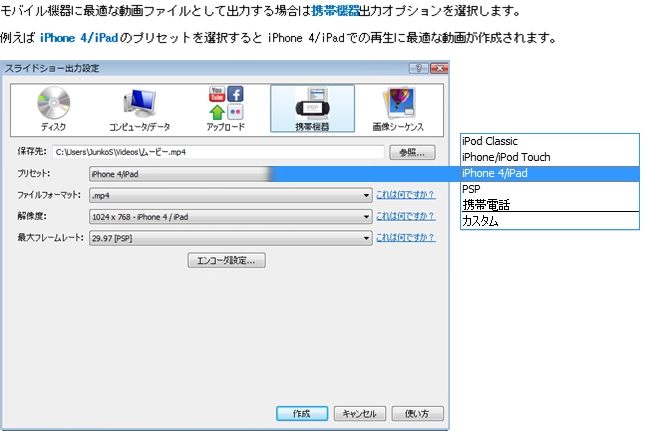646x431 pixels.
Task: Click the キャンセル button
Action: pyautogui.click(x=360, y=413)
